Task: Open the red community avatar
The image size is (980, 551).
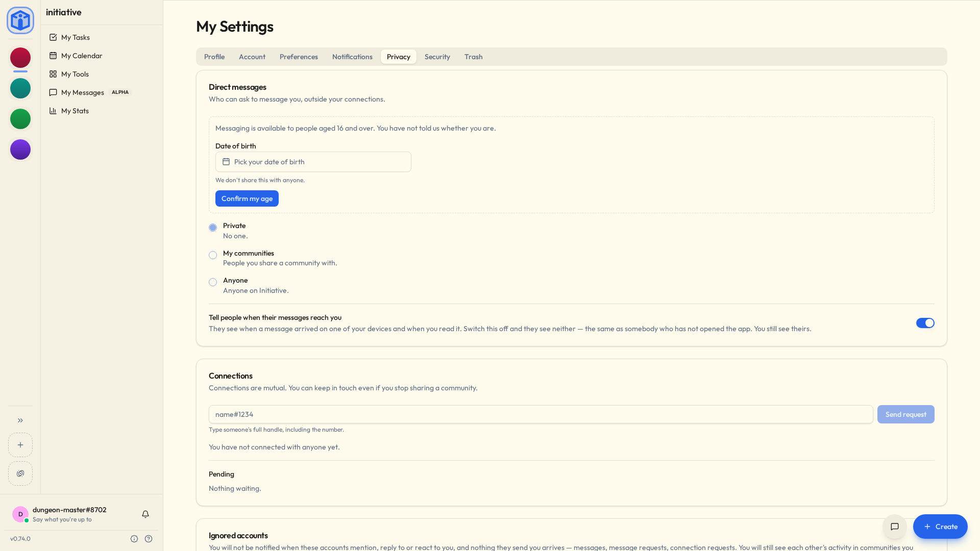Action: [20, 58]
